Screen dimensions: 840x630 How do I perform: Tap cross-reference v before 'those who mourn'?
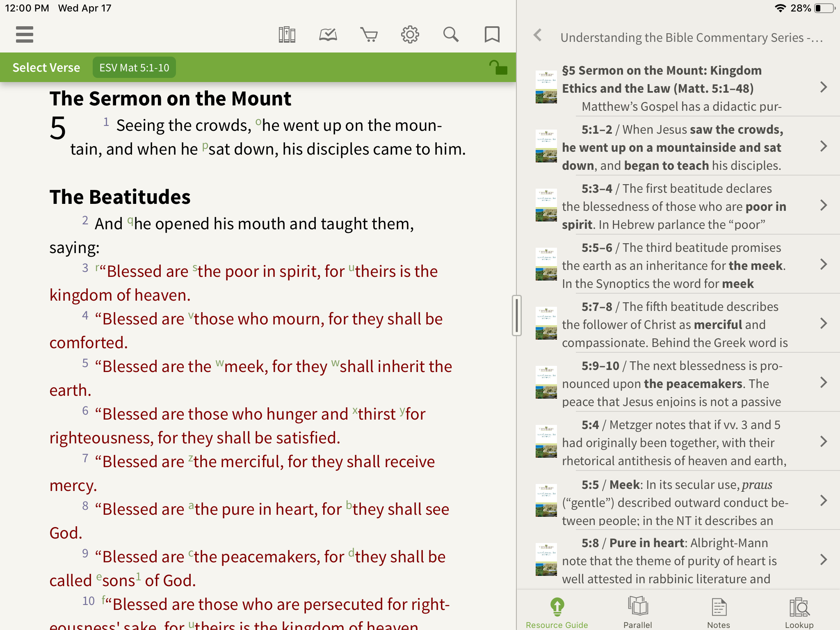(191, 316)
